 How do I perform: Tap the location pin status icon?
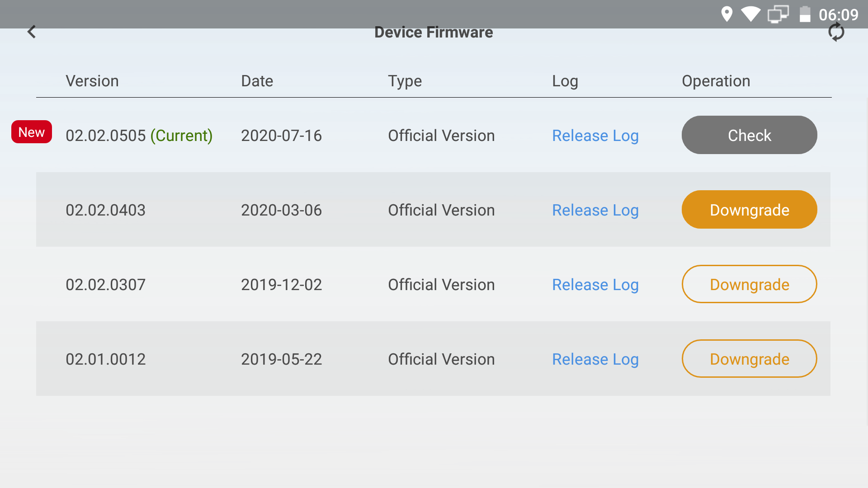[726, 14]
